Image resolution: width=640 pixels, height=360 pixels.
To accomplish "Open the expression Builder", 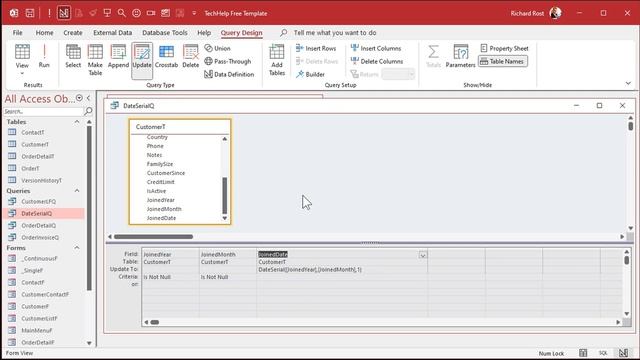I will (x=310, y=74).
